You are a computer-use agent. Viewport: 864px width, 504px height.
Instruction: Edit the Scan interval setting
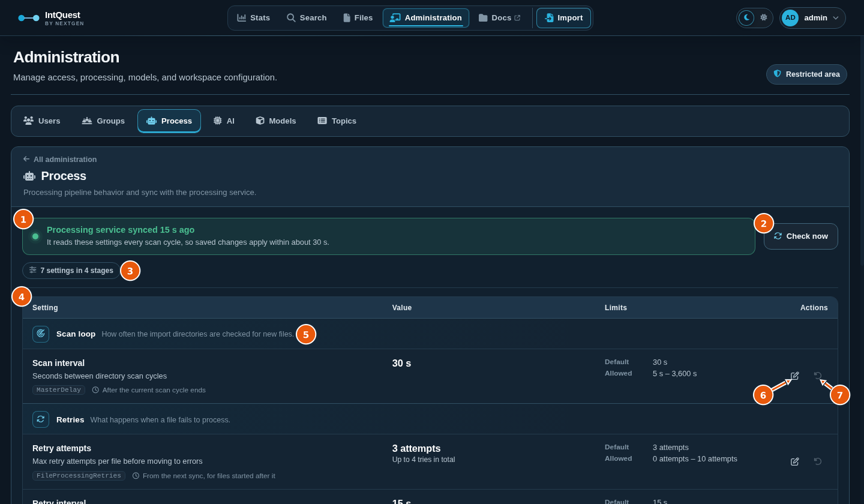[795, 376]
